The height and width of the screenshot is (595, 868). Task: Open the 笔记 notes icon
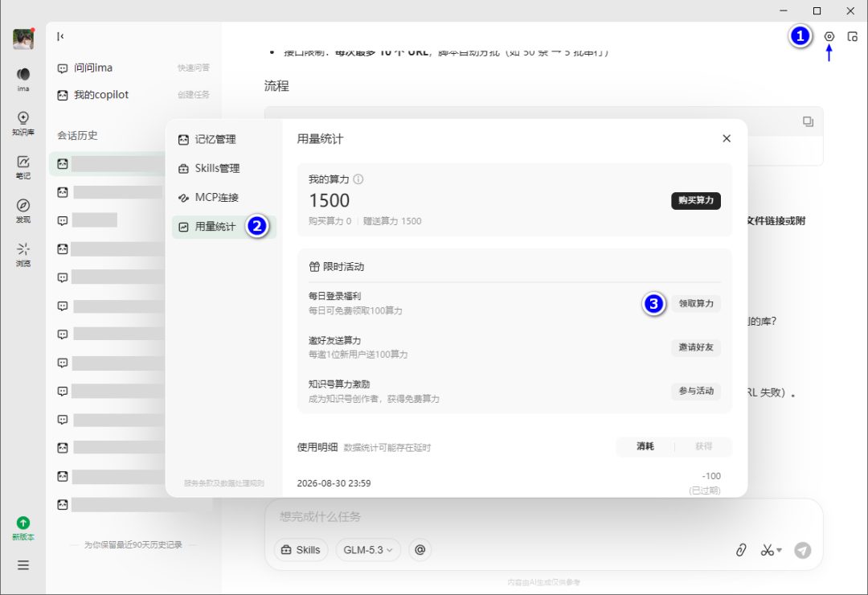pos(23,166)
